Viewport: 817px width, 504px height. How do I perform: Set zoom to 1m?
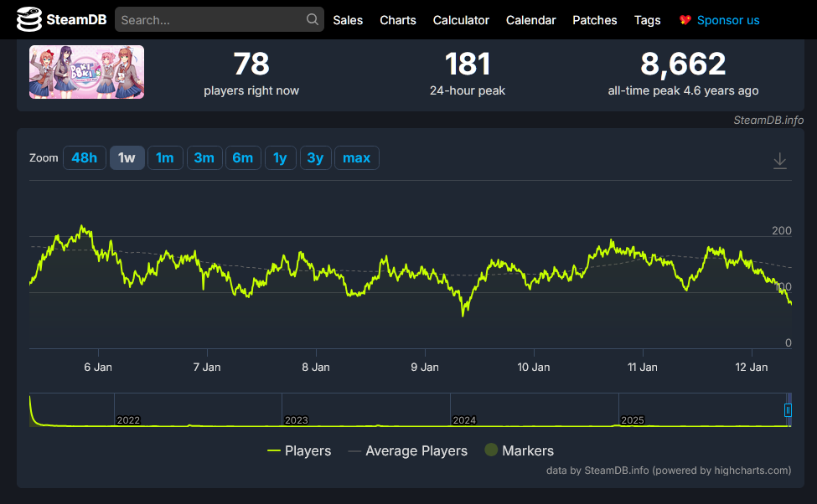pos(165,157)
